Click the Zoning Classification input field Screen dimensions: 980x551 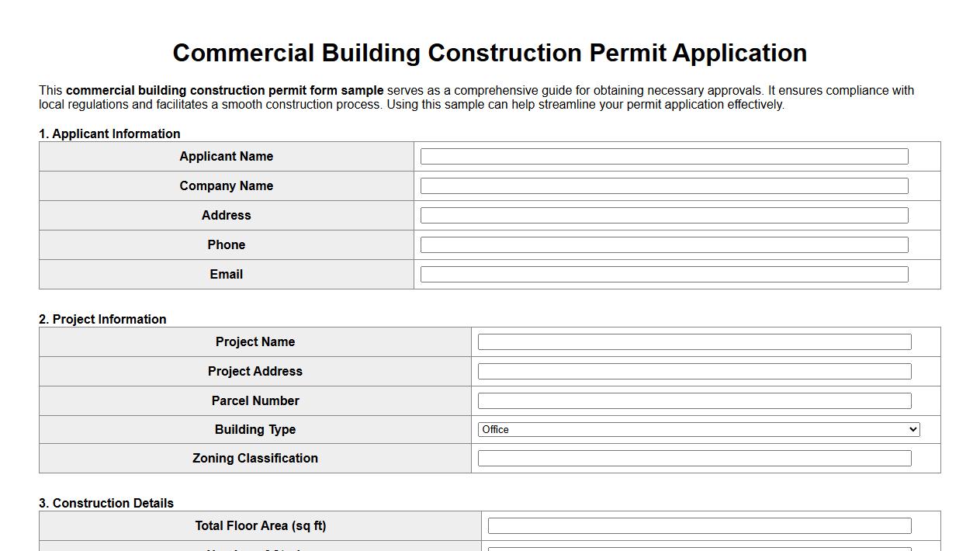[695, 458]
